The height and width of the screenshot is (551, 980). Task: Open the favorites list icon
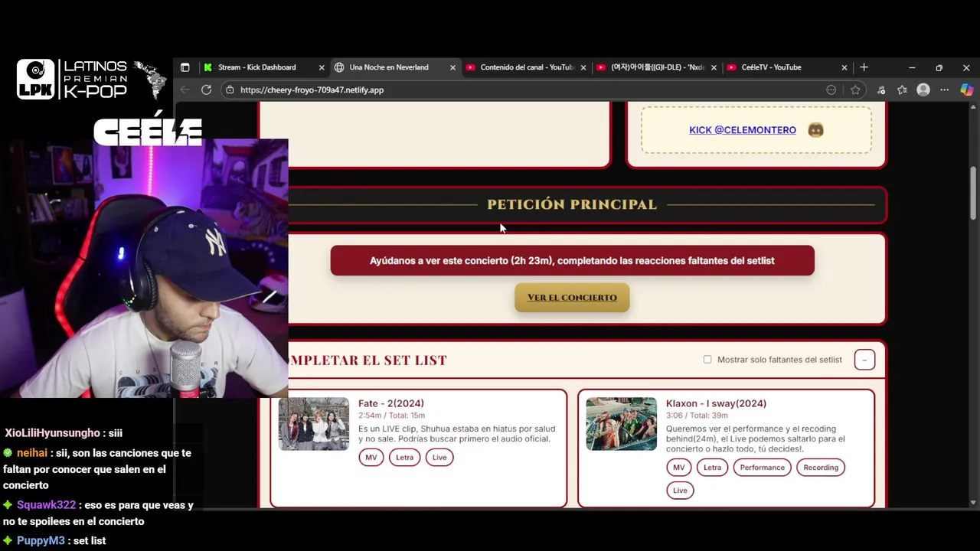[902, 90]
